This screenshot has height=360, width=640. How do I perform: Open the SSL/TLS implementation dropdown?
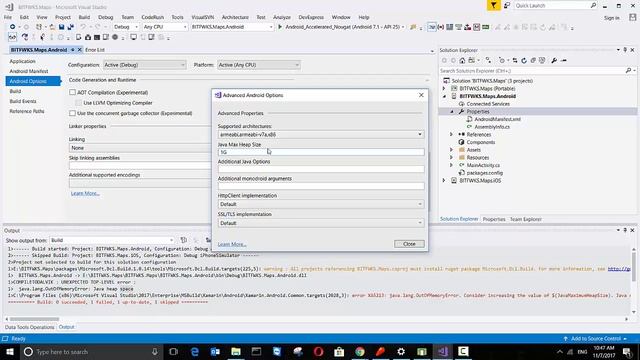321,223
